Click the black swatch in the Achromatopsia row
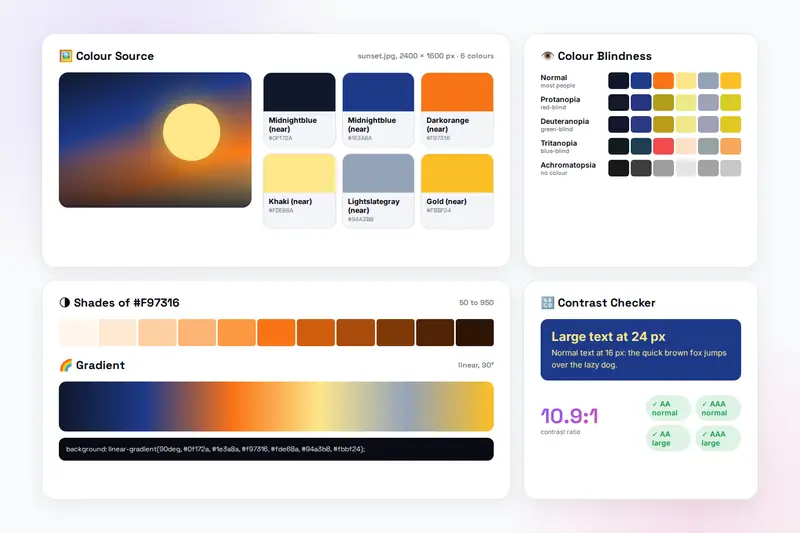800x533 pixels. coord(618,168)
